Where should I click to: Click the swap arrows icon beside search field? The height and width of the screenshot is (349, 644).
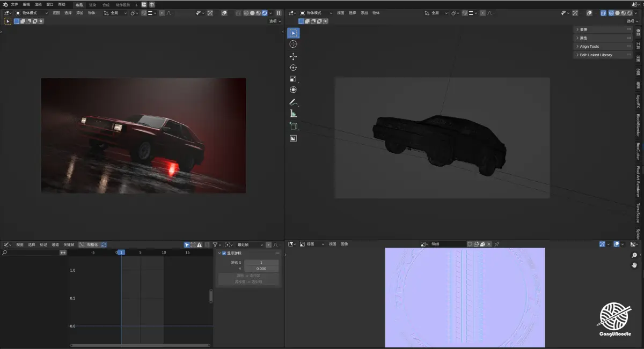tap(63, 252)
